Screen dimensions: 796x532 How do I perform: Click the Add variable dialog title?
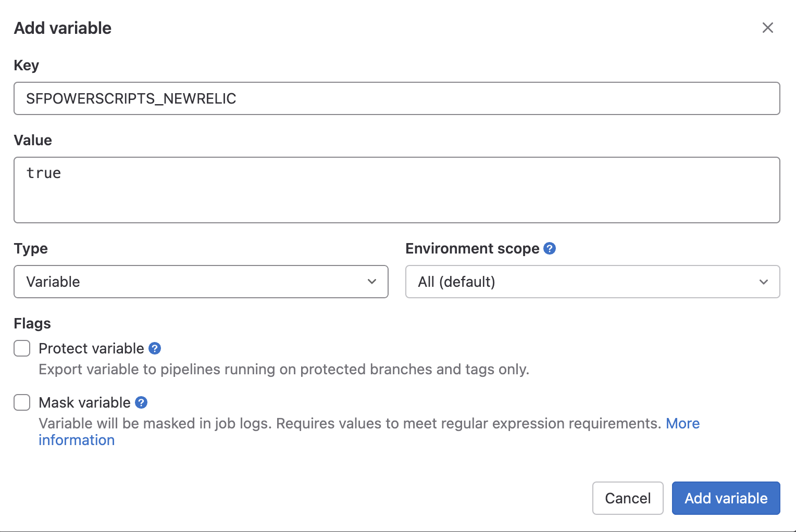63,28
